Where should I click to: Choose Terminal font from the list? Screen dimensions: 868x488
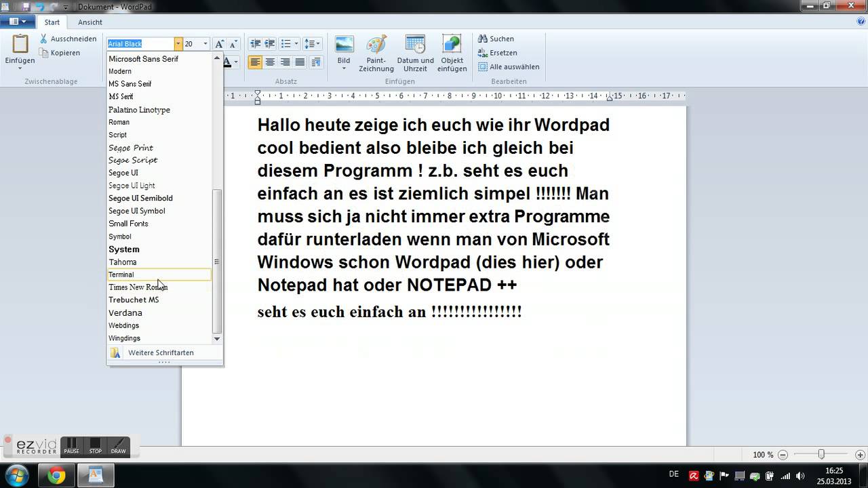click(159, 274)
